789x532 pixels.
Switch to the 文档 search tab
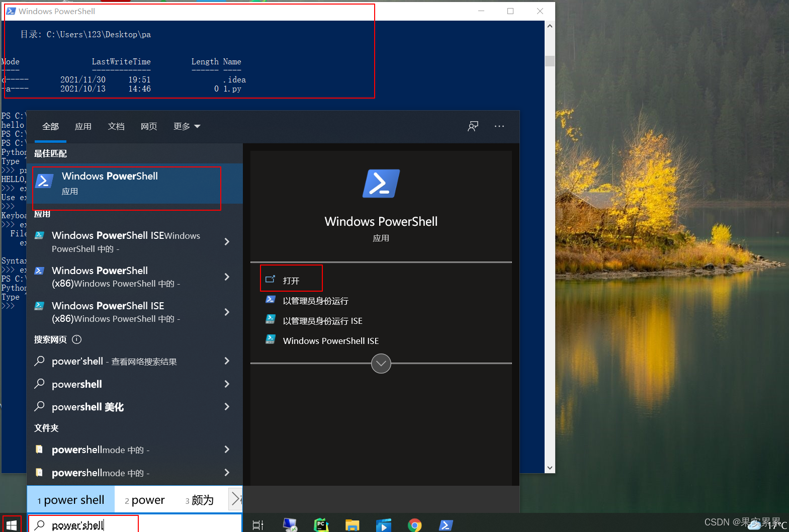pyautogui.click(x=116, y=126)
